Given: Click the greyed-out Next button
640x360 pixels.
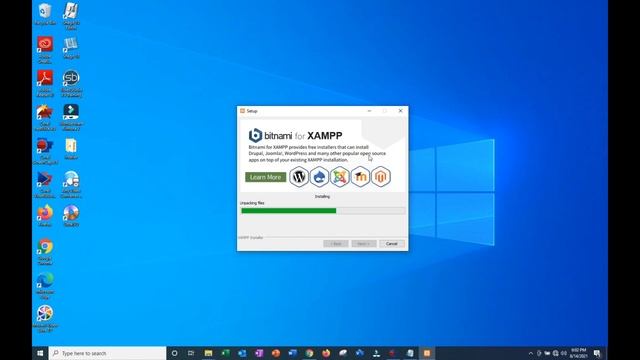Looking at the screenshot, I should tap(363, 244).
